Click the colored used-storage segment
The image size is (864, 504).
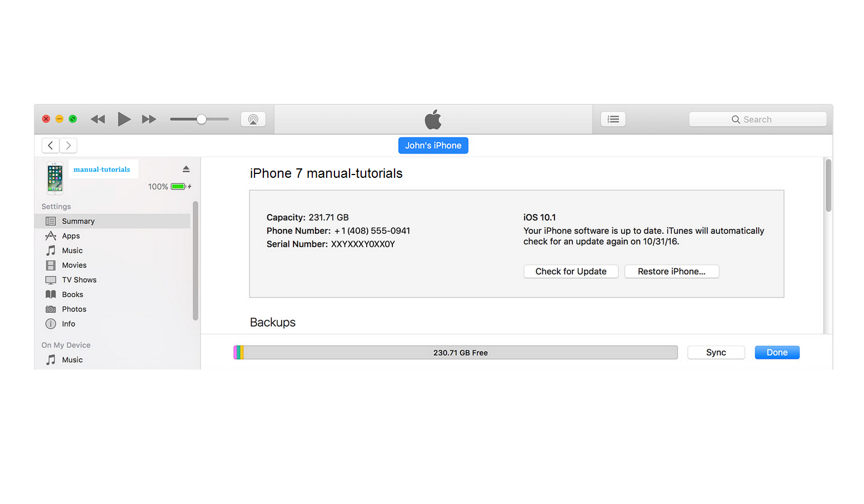tap(238, 352)
